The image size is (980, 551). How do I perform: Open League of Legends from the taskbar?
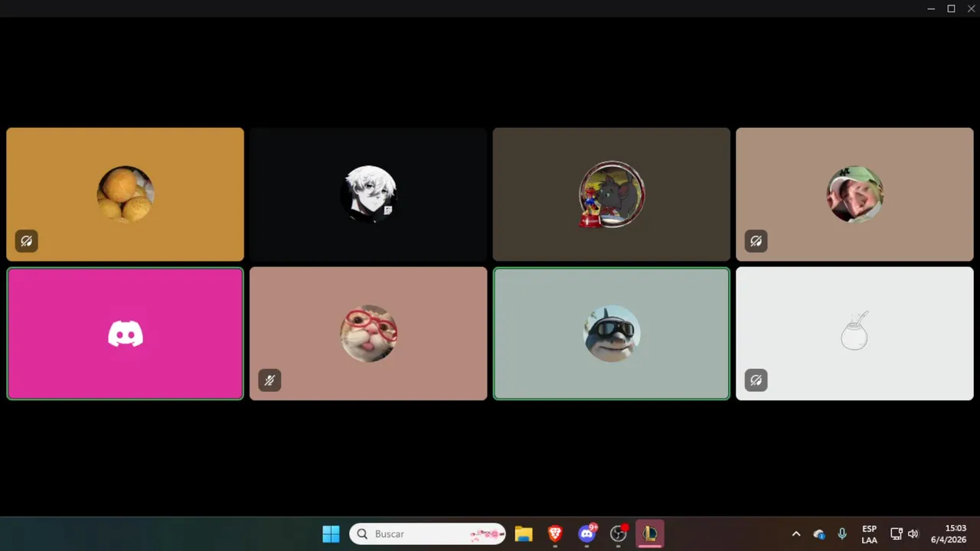(x=650, y=534)
